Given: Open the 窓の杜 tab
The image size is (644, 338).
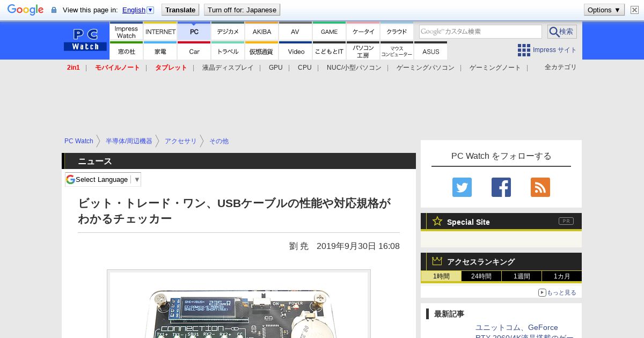Looking at the screenshot, I should pos(126,51).
